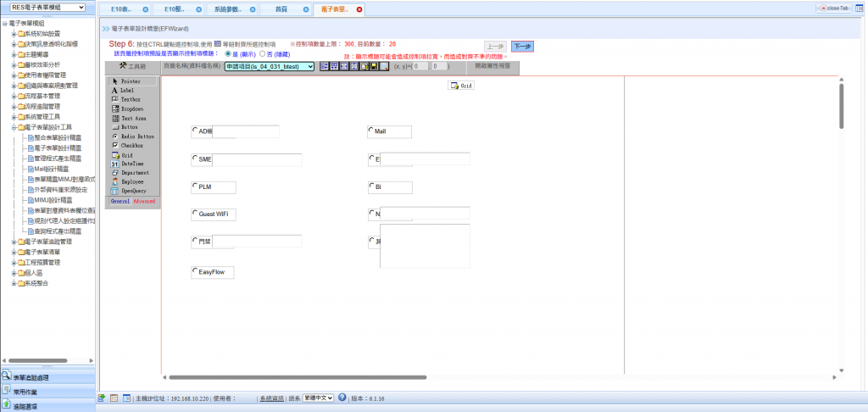The height and width of the screenshot is (412, 868).
Task: Select the Department control tool
Action: pyautogui.click(x=131, y=173)
